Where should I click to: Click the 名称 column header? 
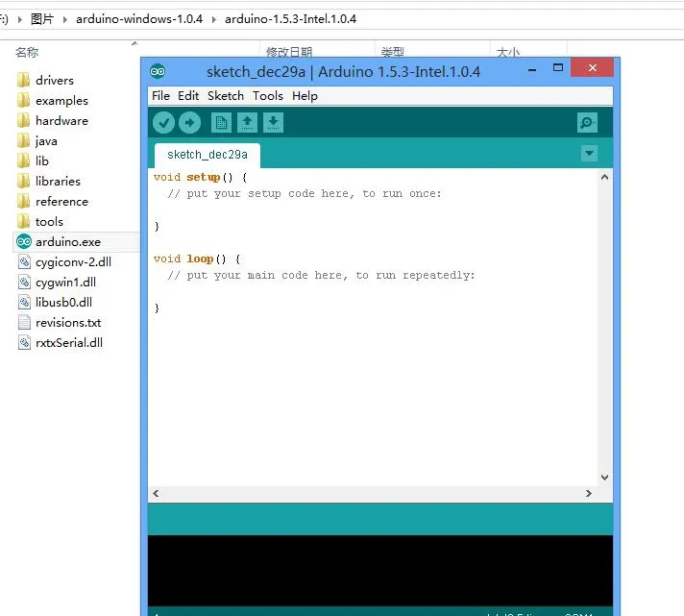27,53
